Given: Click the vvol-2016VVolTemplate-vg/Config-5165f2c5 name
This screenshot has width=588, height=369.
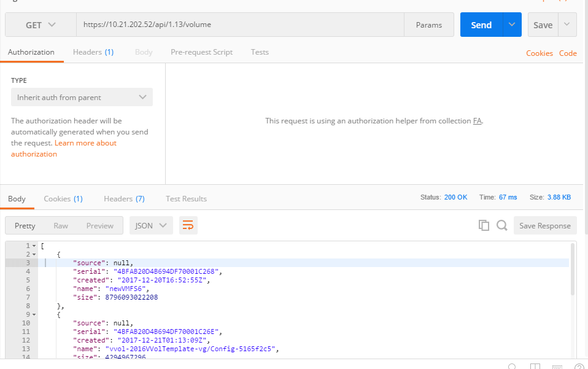Looking at the screenshot, I should (x=190, y=349).
